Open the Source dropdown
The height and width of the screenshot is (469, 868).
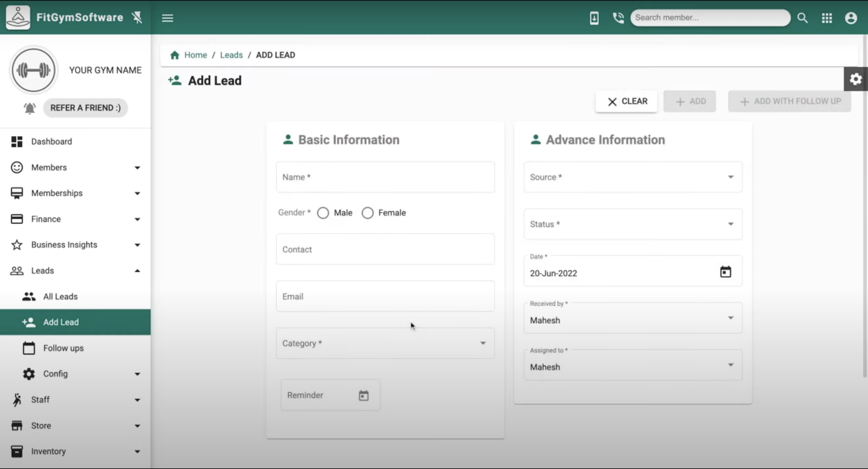click(633, 177)
